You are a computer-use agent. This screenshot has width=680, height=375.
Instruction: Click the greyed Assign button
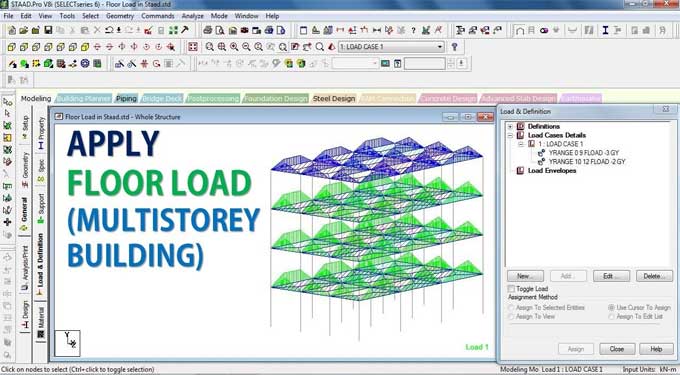point(575,349)
